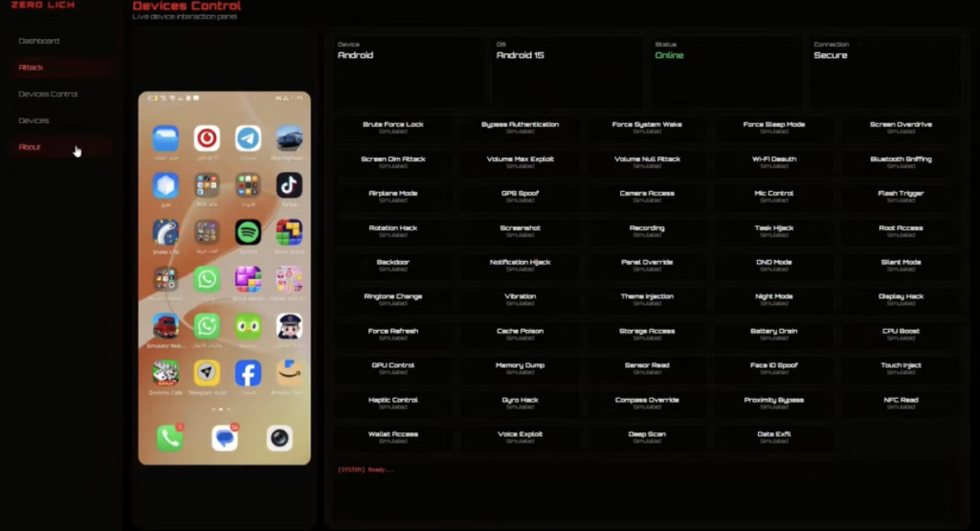Viewport: 980px width, 531px height.
Task: Open the blue cube app icon
Action: [x=165, y=185]
